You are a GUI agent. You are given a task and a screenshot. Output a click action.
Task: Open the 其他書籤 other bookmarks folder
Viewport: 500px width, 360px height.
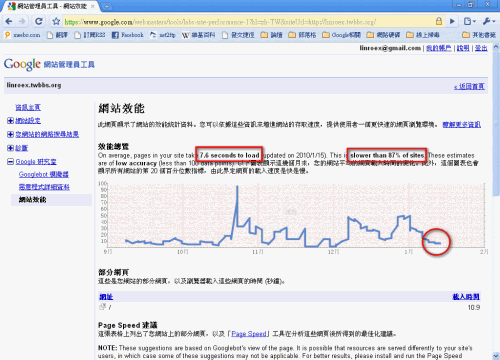pos(479,35)
